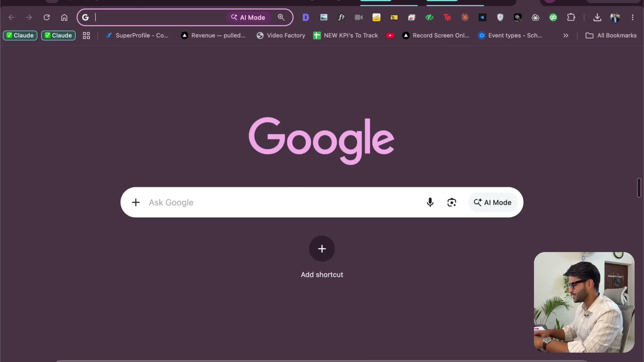Open the YouTube bookmark icon

(390, 36)
